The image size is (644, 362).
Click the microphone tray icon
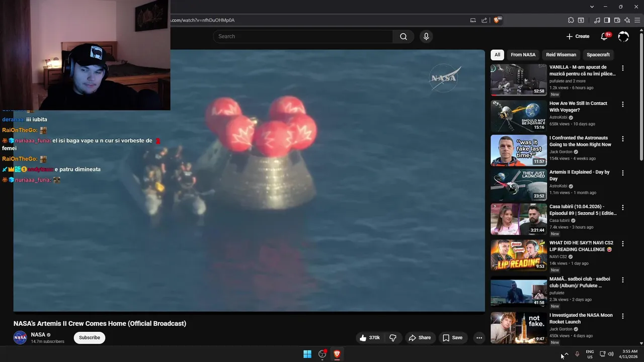577,354
